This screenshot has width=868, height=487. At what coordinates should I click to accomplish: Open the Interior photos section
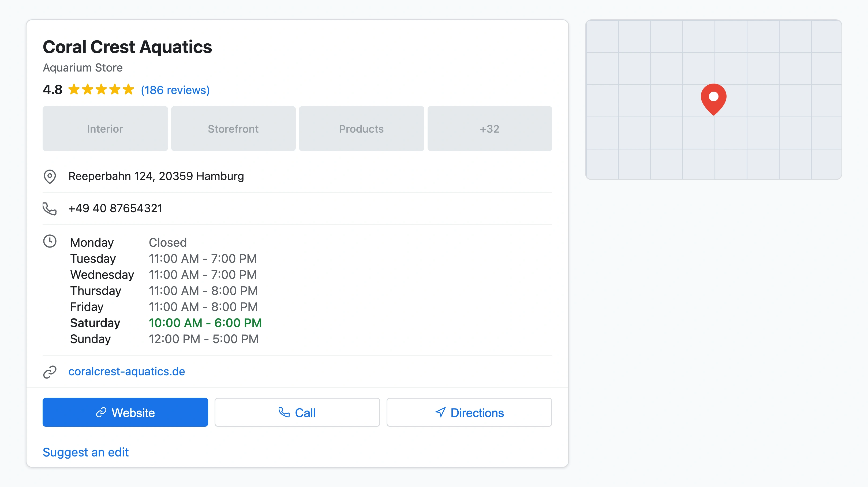tap(105, 128)
